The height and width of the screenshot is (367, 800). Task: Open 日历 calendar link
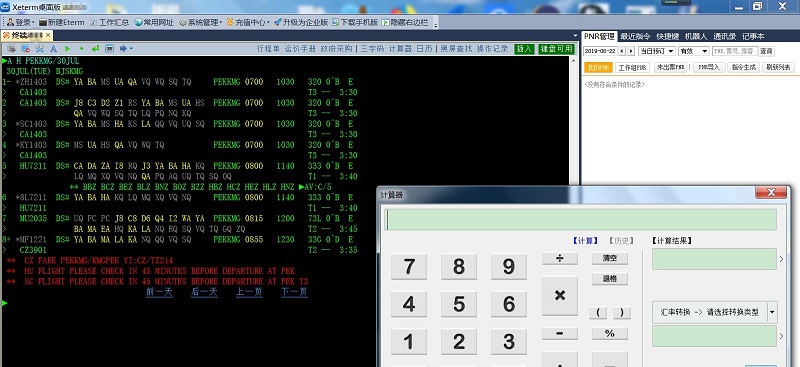click(424, 48)
